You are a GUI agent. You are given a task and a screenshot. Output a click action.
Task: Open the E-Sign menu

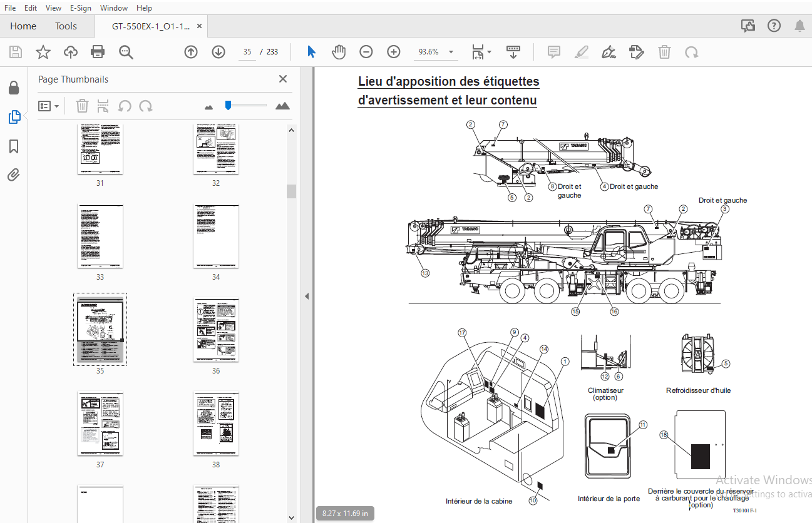pos(81,8)
